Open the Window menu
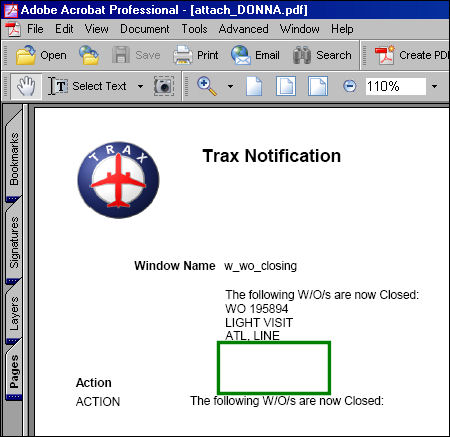Viewport: 450px width, 437px height. point(299,29)
